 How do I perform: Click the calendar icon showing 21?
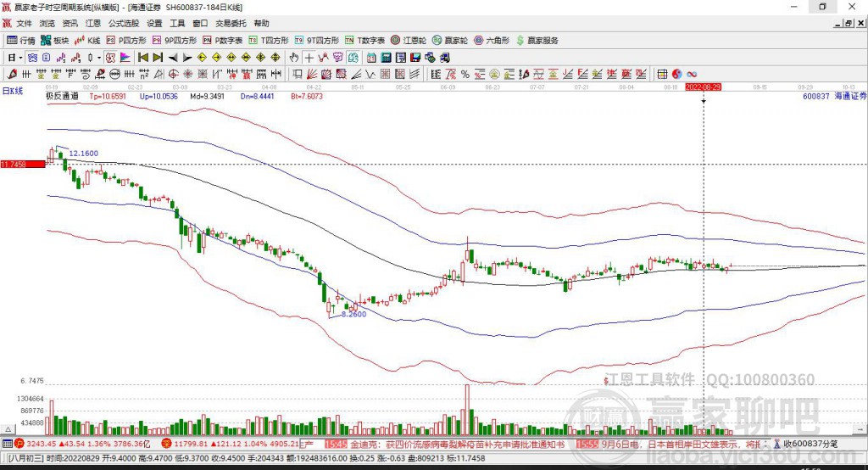click(371, 58)
